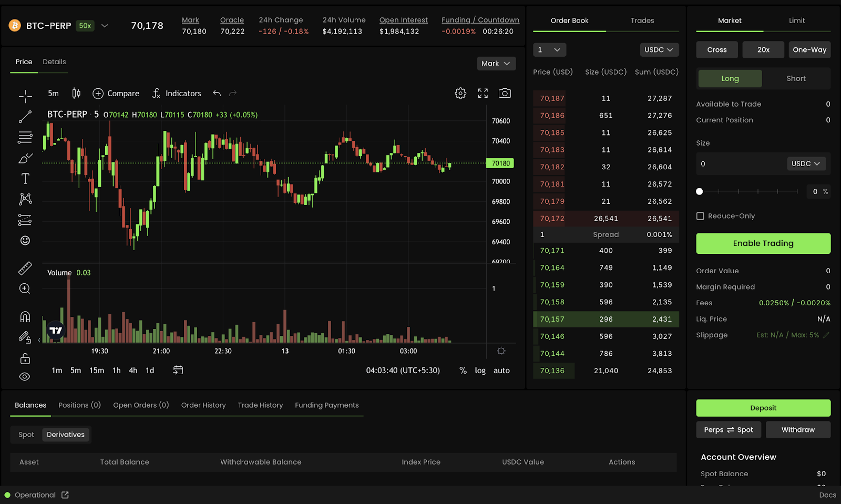
Task: Toggle percent scale on chart
Action: pyautogui.click(x=463, y=371)
